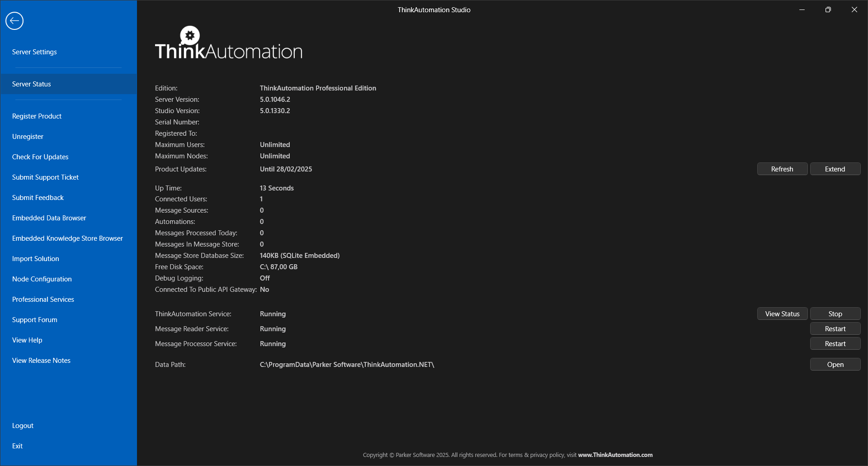Stop the ThinkAutomation Service

click(835, 314)
